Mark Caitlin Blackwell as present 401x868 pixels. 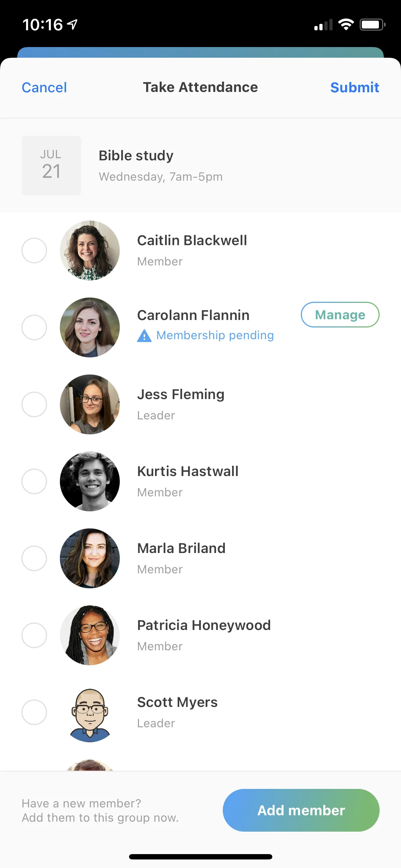34,250
